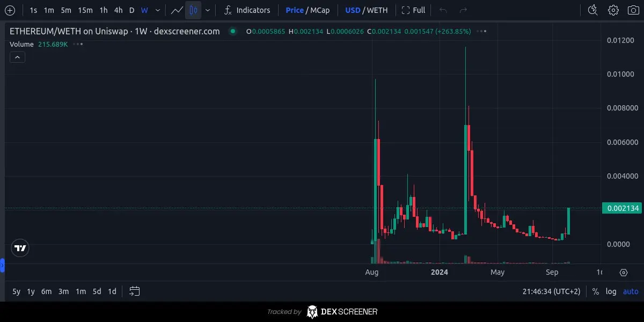Redo the last chart action

click(x=463, y=10)
